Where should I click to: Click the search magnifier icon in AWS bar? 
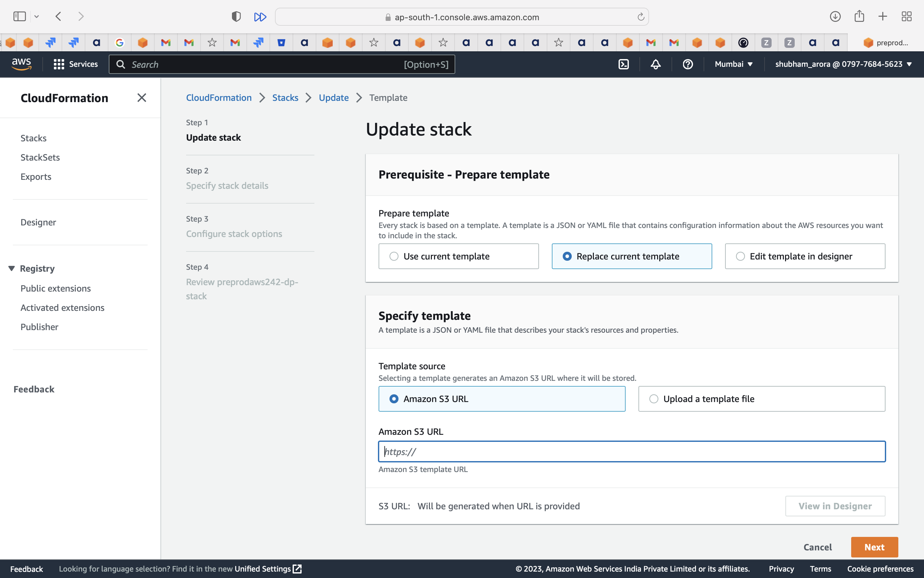coord(121,64)
